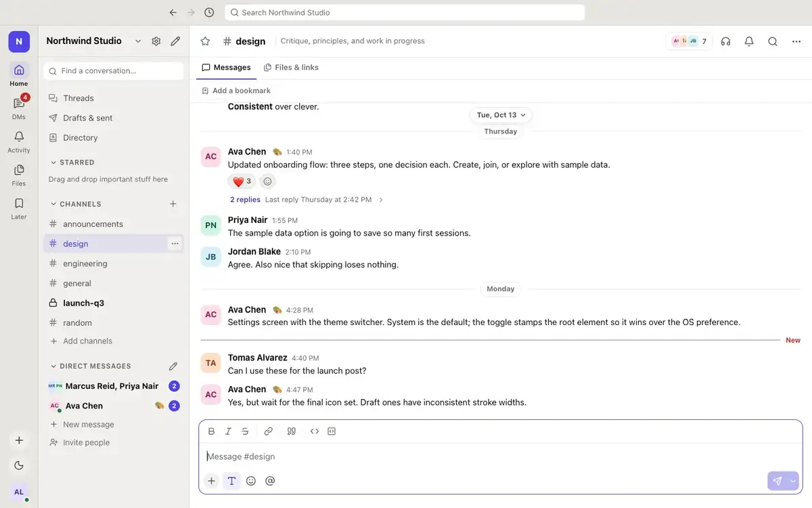Click New message in sidebar

tap(114, 425)
